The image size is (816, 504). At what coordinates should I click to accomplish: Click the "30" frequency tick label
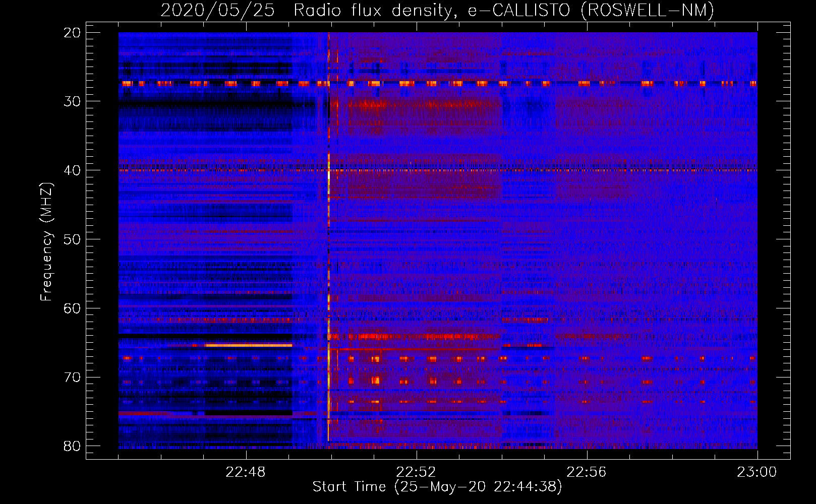tap(72, 101)
